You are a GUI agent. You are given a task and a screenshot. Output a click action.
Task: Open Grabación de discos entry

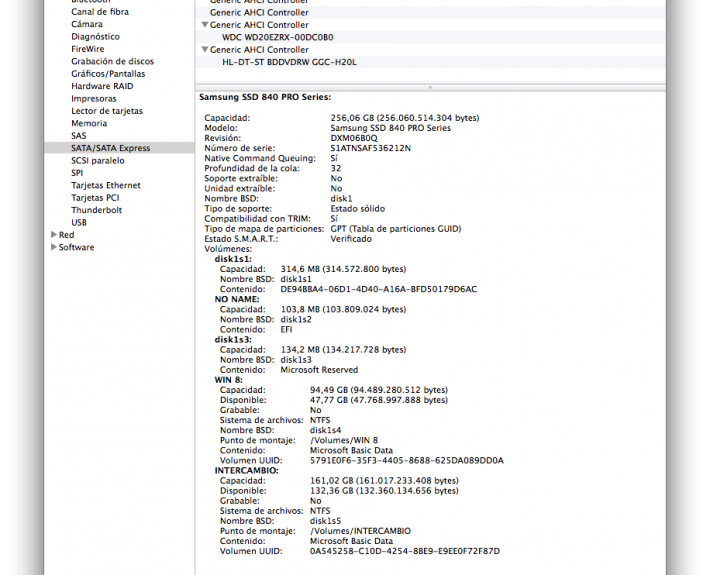(x=112, y=61)
